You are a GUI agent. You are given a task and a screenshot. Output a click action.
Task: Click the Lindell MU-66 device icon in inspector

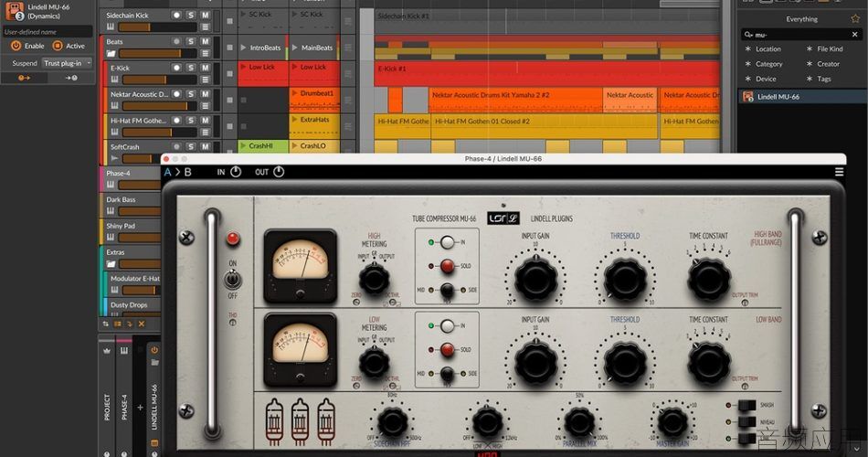click(x=14, y=11)
